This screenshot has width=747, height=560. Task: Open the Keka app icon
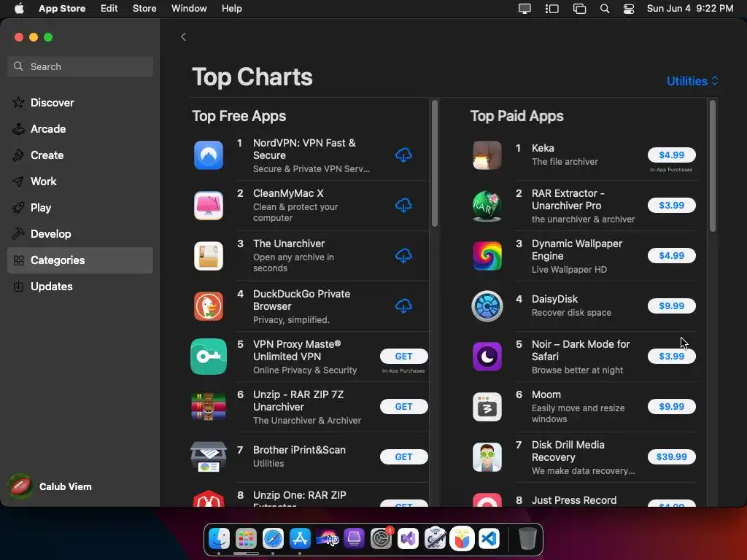pyautogui.click(x=487, y=155)
